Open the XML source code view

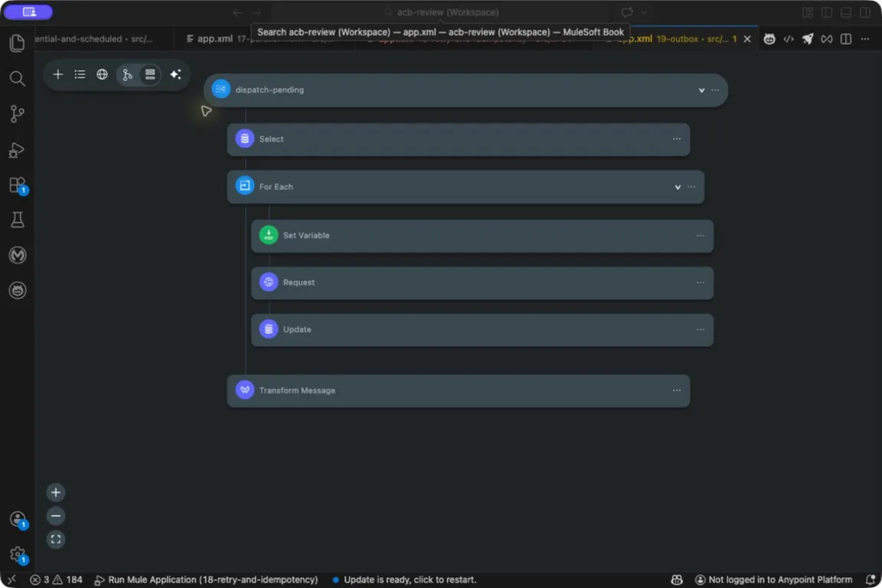pos(789,39)
